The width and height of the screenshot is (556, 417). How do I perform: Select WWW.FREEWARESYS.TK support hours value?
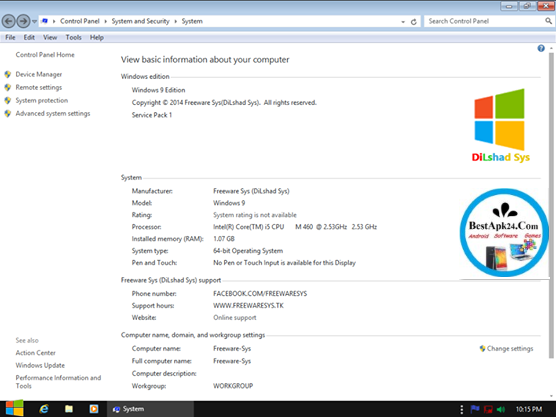(x=248, y=306)
